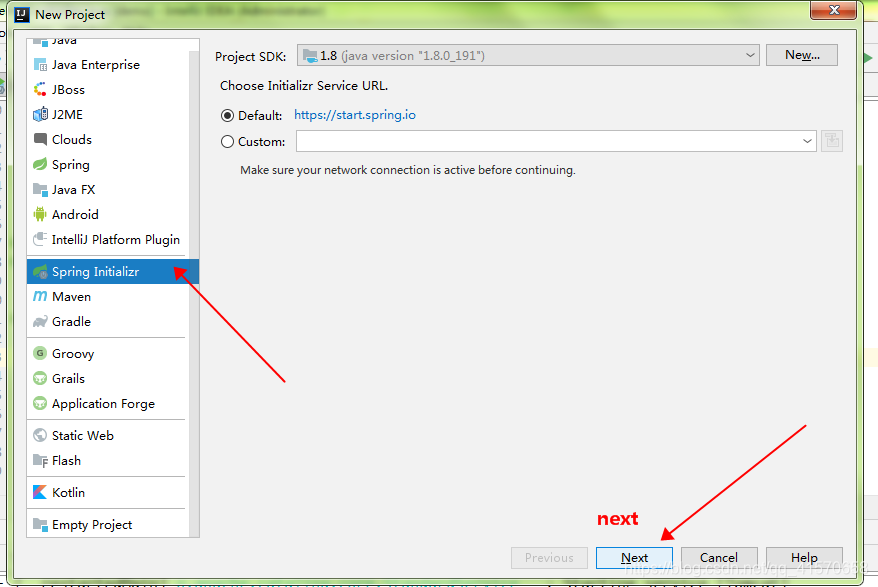
Task: Open the start.spring.io link
Action: (x=355, y=115)
